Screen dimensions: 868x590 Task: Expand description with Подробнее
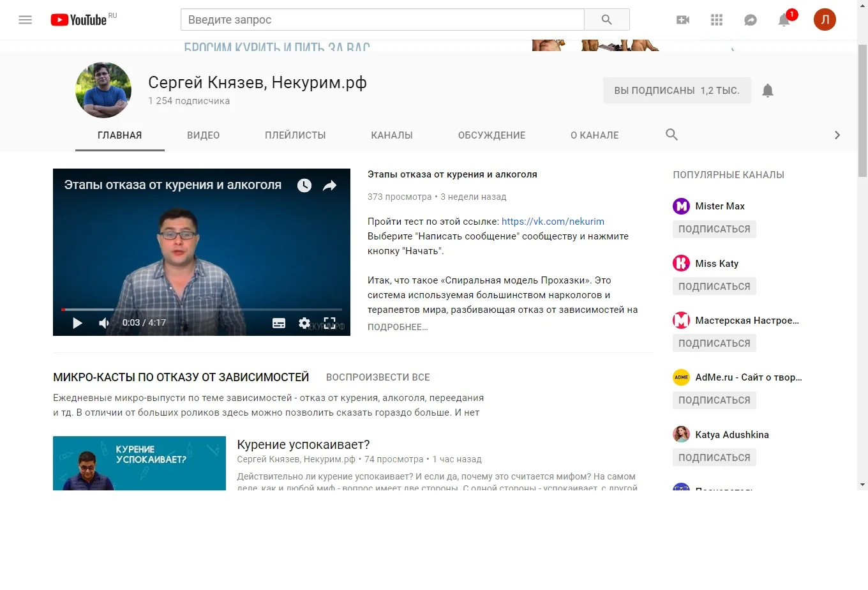(398, 327)
